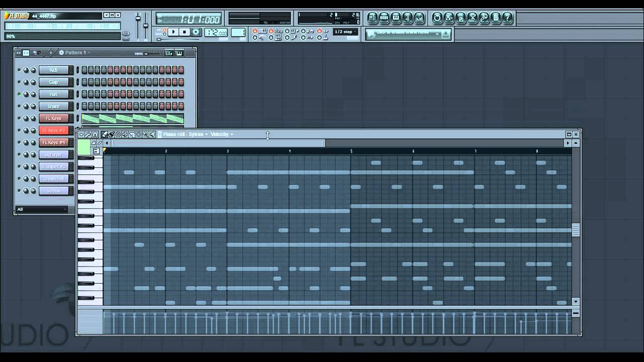Open the Piano Roll toolbar shortcut icon
Image resolution: width=644 pixels, height=362 pixels.
(395, 18)
